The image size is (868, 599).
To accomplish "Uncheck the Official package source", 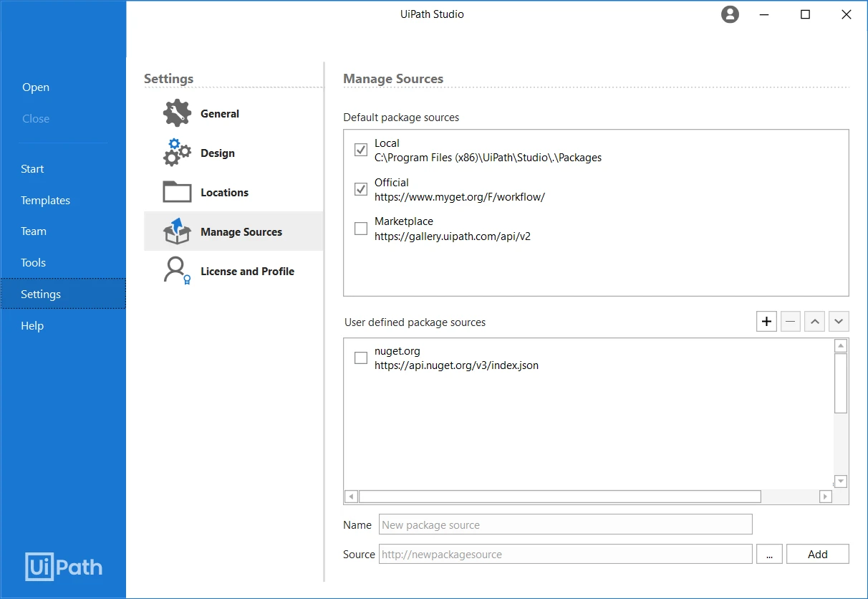I will click(361, 189).
